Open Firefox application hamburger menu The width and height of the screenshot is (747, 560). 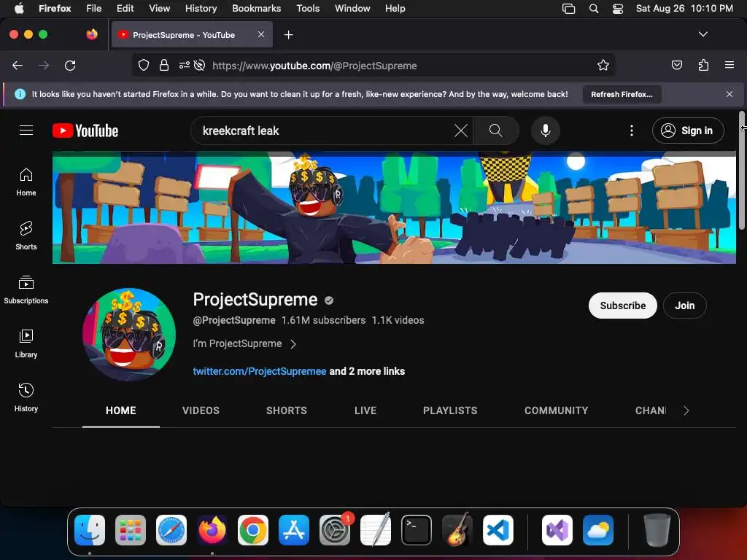point(729,66)
